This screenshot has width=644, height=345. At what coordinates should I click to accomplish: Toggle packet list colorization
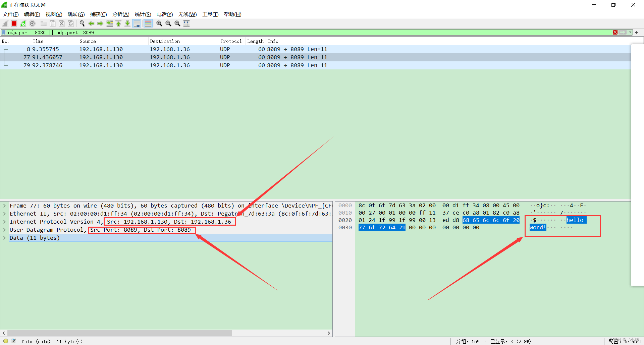tap(148, 23)
